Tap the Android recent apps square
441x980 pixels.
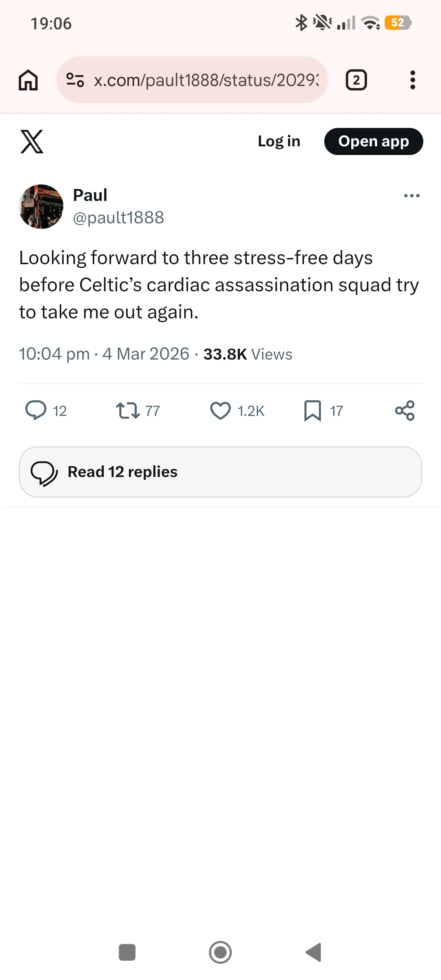tap(127, 952)
